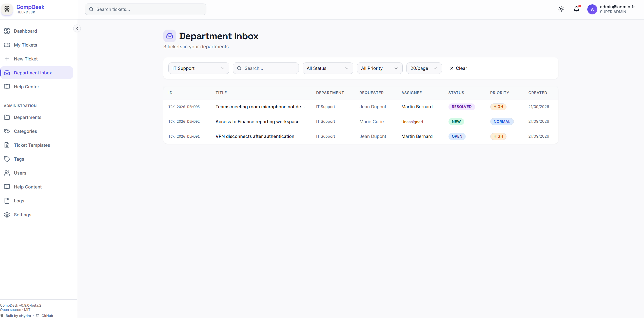This screenshot has height=318, width=644.
Task: Click the HIGH priority badge on DEMO01 row
Action: pos(498,136)
